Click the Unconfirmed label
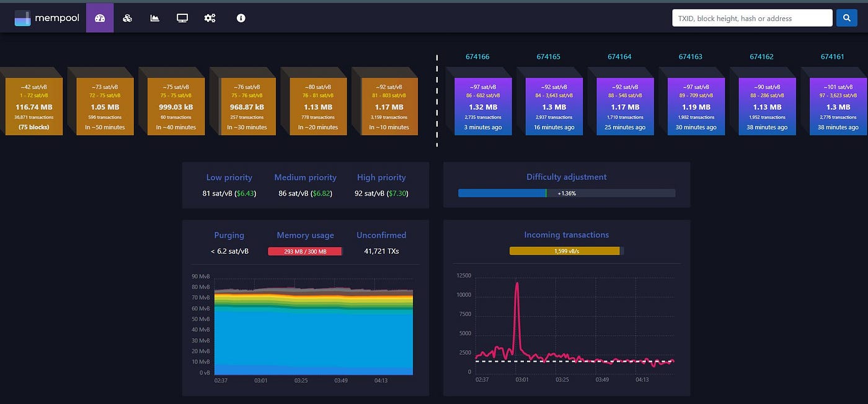Viewport: 868px width, 404px height. [381, 235]
